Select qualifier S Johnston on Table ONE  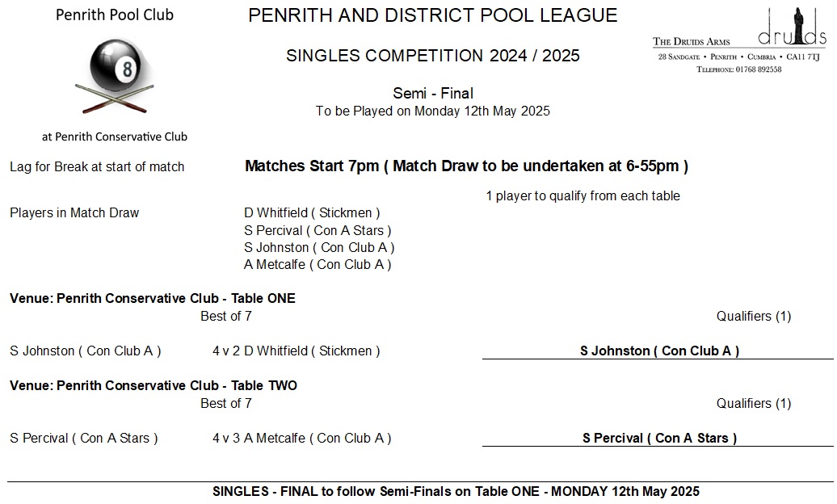pyautogui.click(x=659, y=351)
